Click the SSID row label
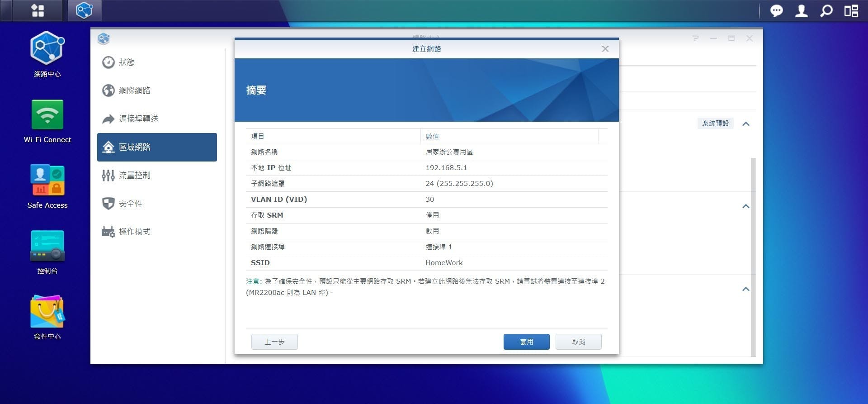The width and height of the screenshot is (868, 404). point(260,263)
